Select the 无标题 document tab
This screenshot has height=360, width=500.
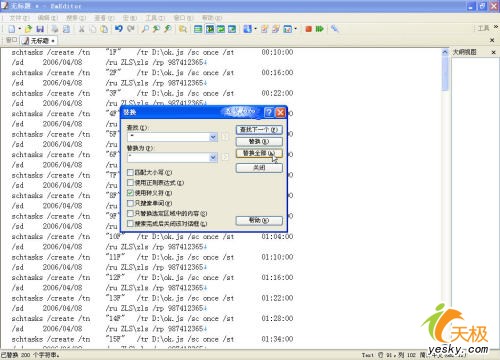coord(39,41)
